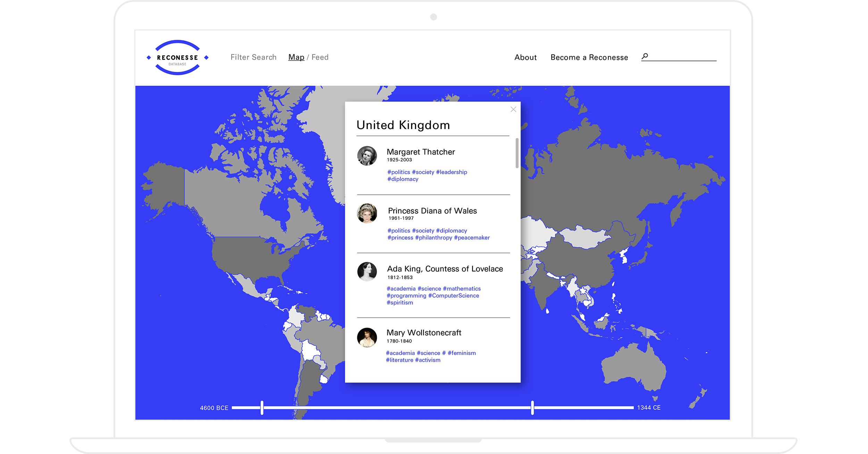Open Princess Diana portrait thumbnail
This screenshot has width=868, height=454.
367,213
